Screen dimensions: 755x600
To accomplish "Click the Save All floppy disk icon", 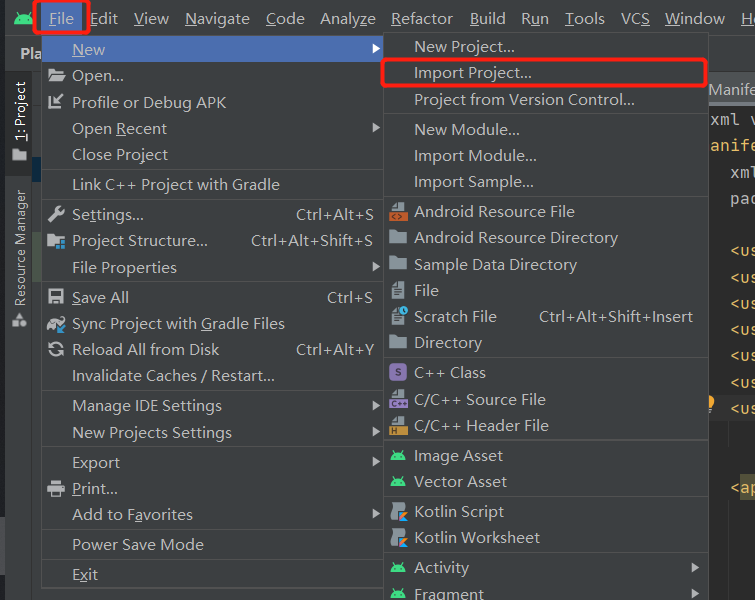I will [x=56, y=297].
